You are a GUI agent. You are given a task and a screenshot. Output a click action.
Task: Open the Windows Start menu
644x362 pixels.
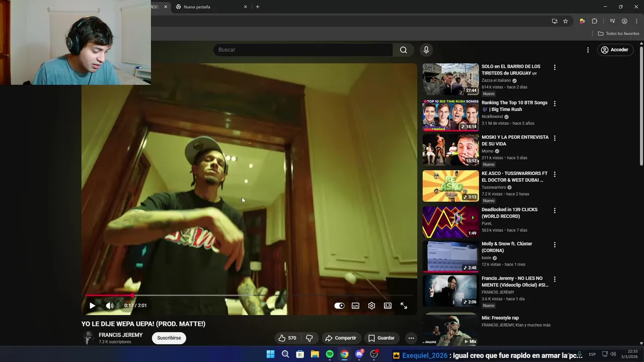click(270, 354)
